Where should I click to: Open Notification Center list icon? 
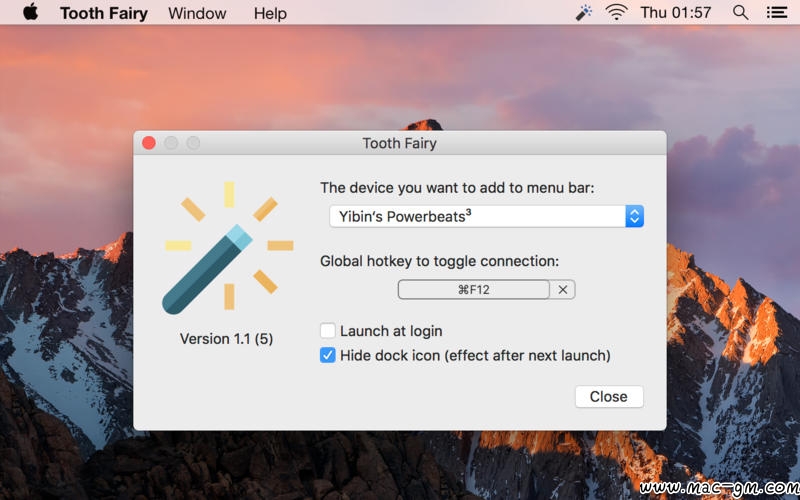(x=777, y=12)
